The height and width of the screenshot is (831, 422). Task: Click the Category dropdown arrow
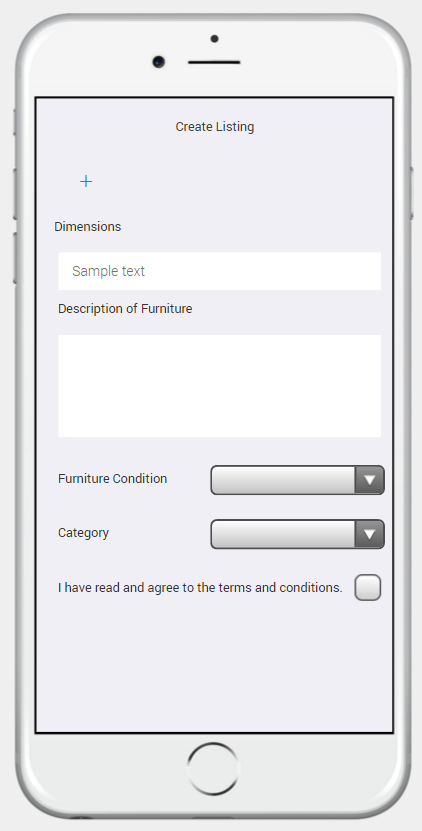click(370, 534)
